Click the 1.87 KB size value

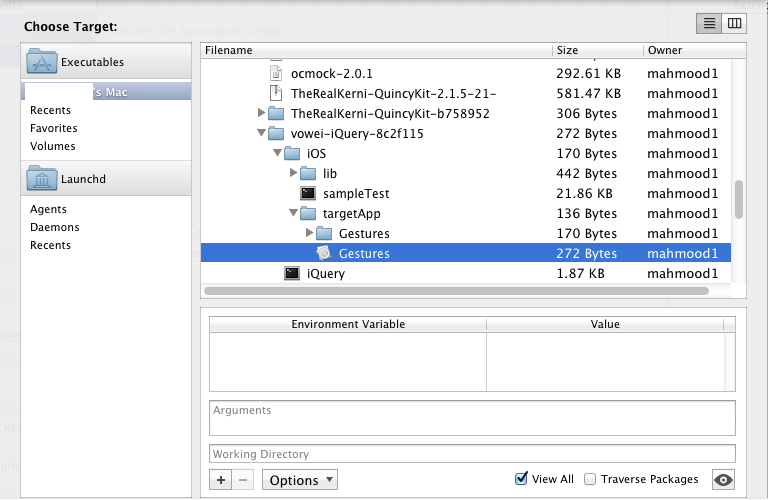[580, 274]
